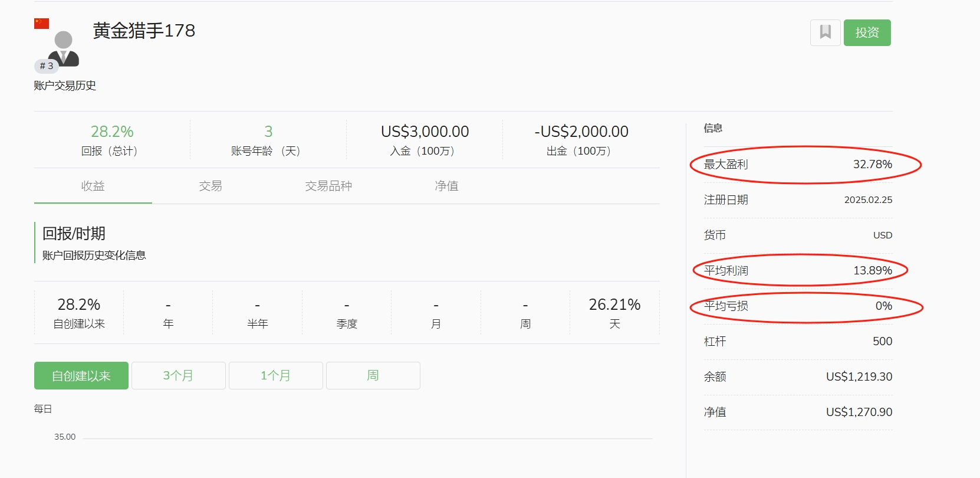Click the 平均利润 13.89% value
The image size is (980, 478).
(x=873, y=270)
